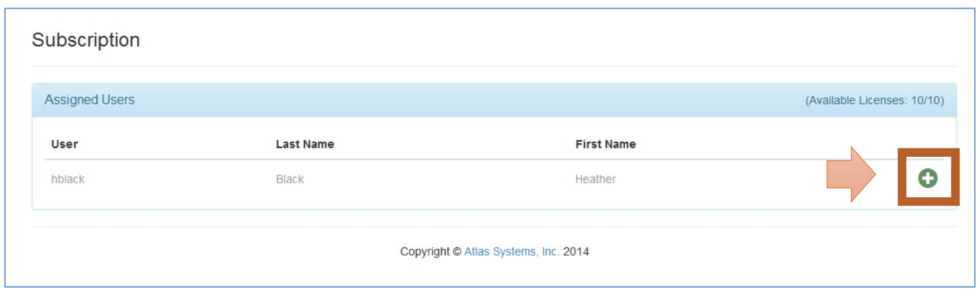This screenshot has height=296, width=980.
Task: Click the Subscription page heading
Action: pyautogui.click(x=86, y=40)
